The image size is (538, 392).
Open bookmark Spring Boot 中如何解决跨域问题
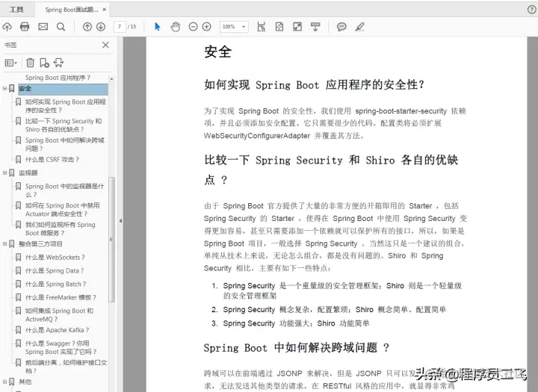[x=64, y=144]
